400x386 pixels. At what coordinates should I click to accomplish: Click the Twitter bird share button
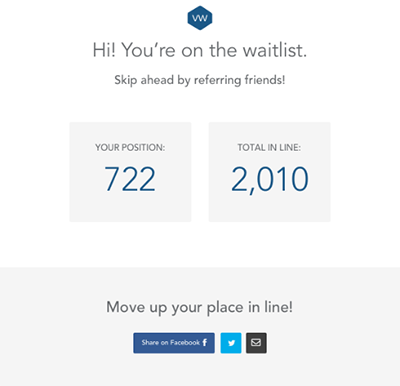(x=231, y=343)
